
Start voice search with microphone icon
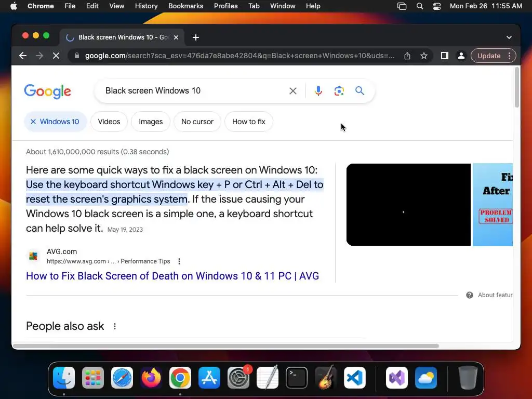(x=318, y=91)
